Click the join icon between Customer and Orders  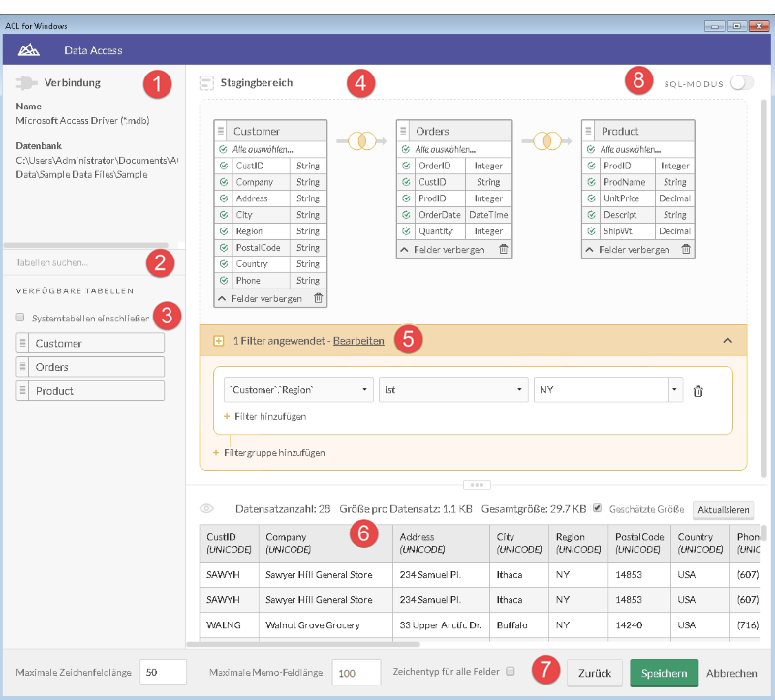click(361, 141)
